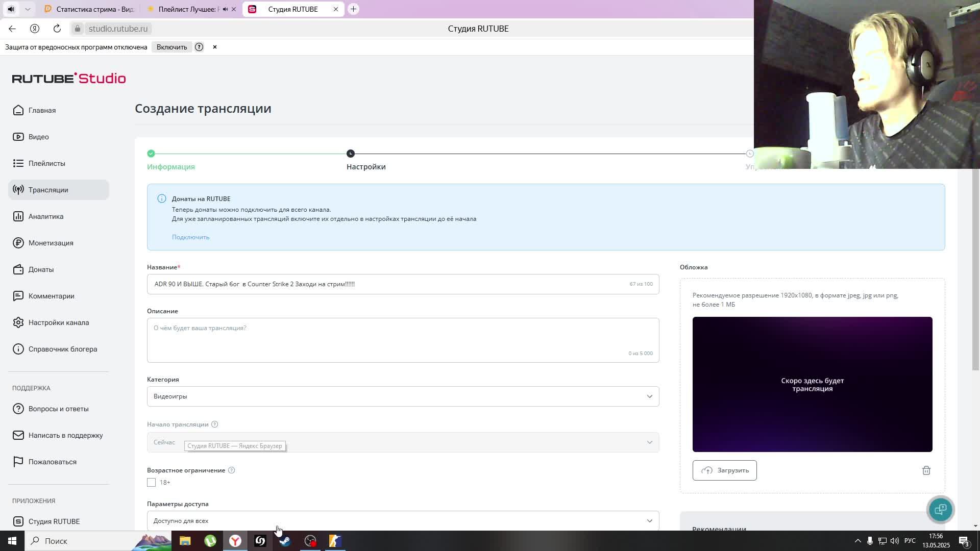Dismiss the protection warning bar
The height and width of the screenshot is (551, 980).
point(215,47)
